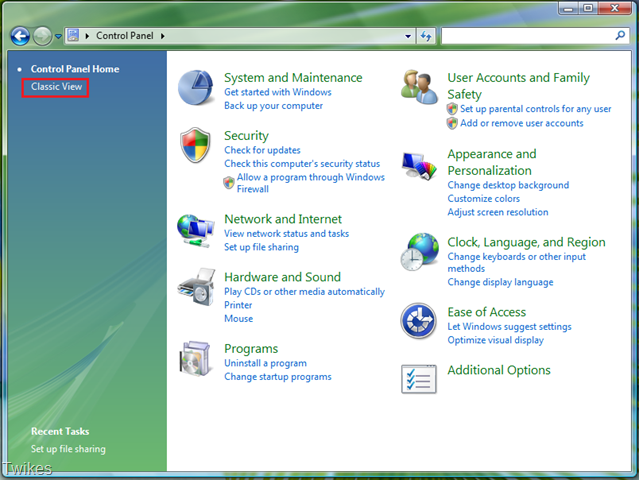Click View network status and tasks
Screen dimensions: 639x480
(286, 233)
